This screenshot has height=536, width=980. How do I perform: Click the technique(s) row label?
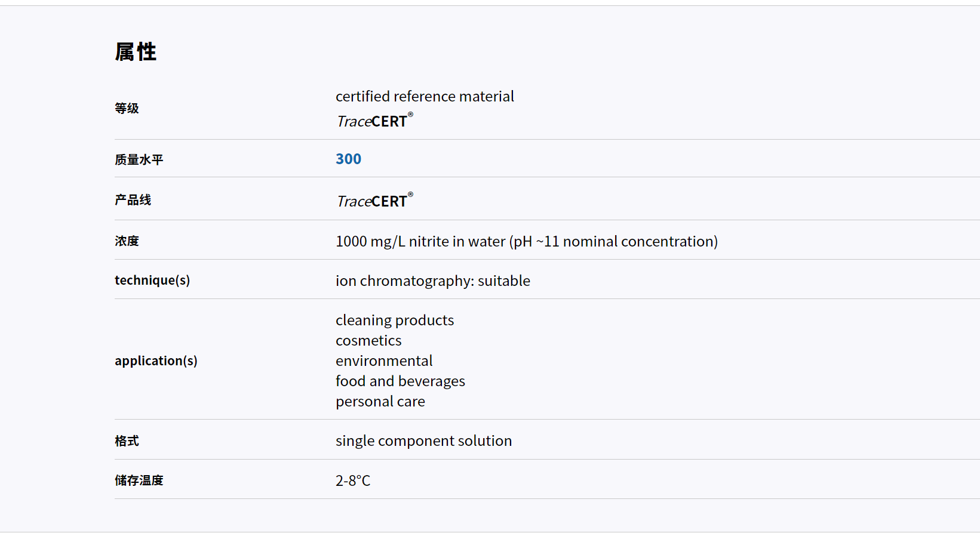pyautogui.click(x=152, y=280)
